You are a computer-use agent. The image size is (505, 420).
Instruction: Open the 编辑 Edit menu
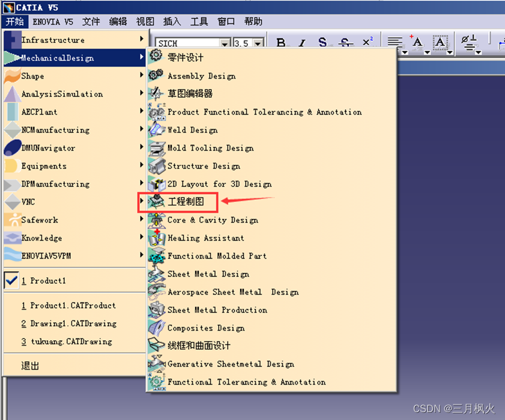coord(118,22)
